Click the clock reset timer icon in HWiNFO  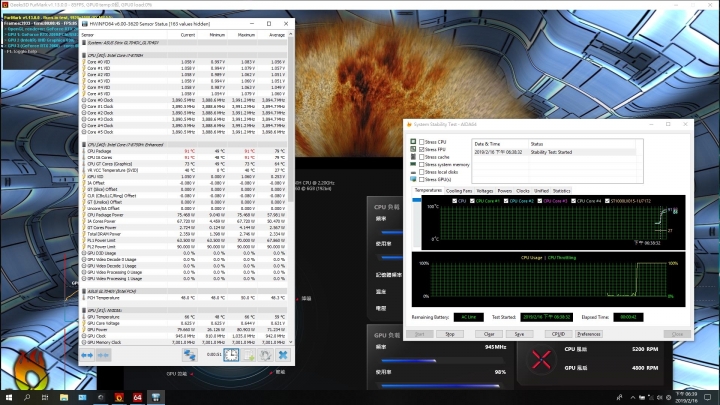click(x=231, y=355)
